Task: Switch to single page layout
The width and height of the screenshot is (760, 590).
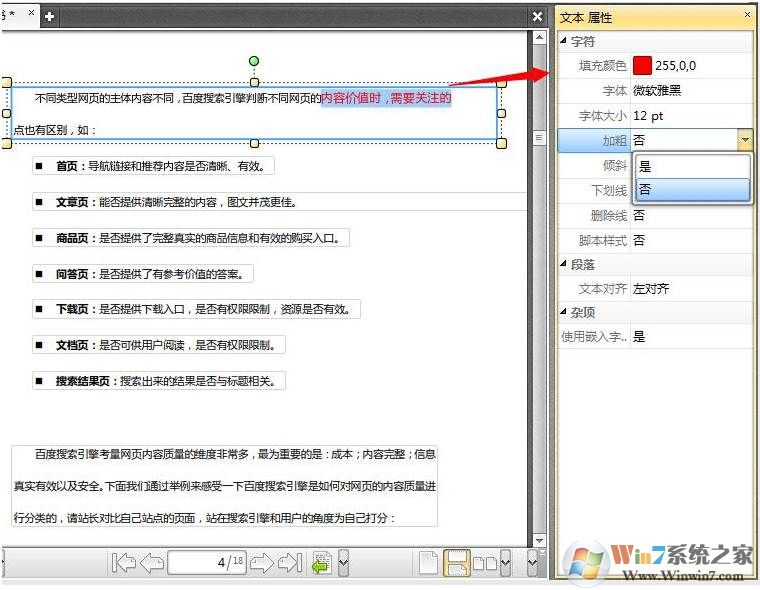Action: pos(428,563)
